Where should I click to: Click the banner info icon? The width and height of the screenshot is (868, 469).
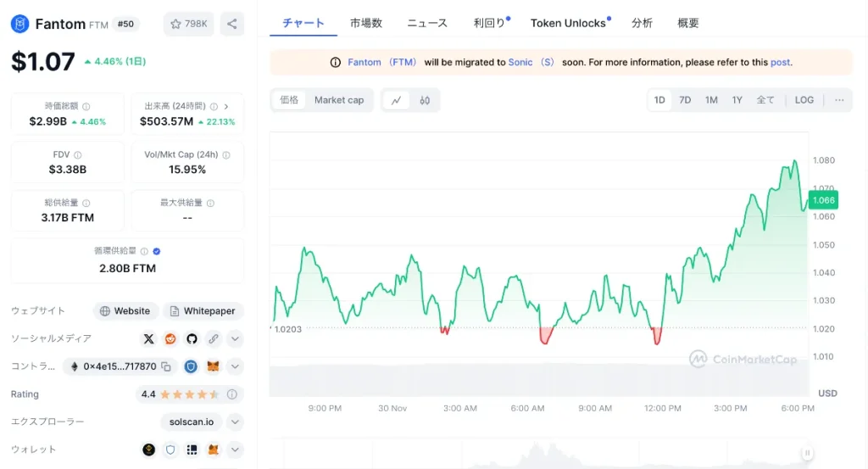pyautogui.click(x=336, y=63)
